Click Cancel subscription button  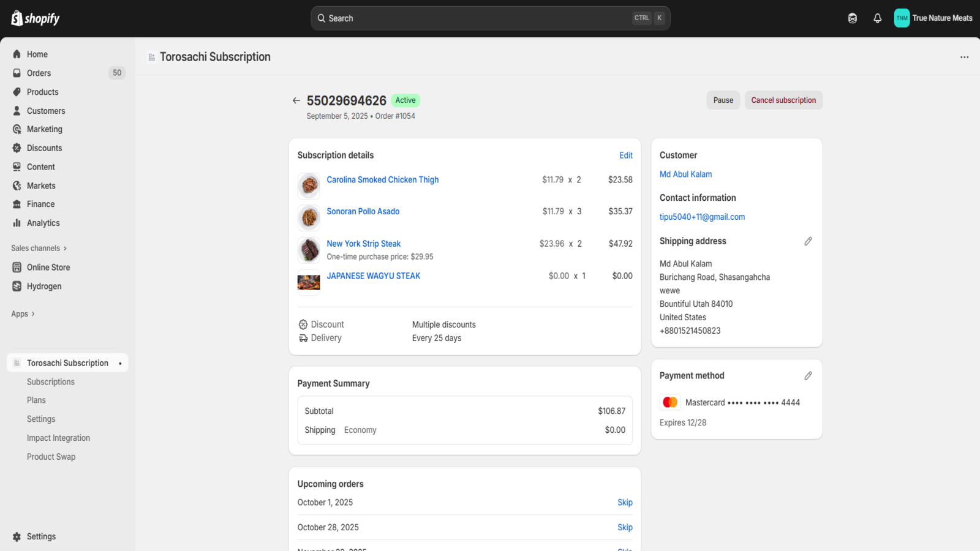click(783, 100)
